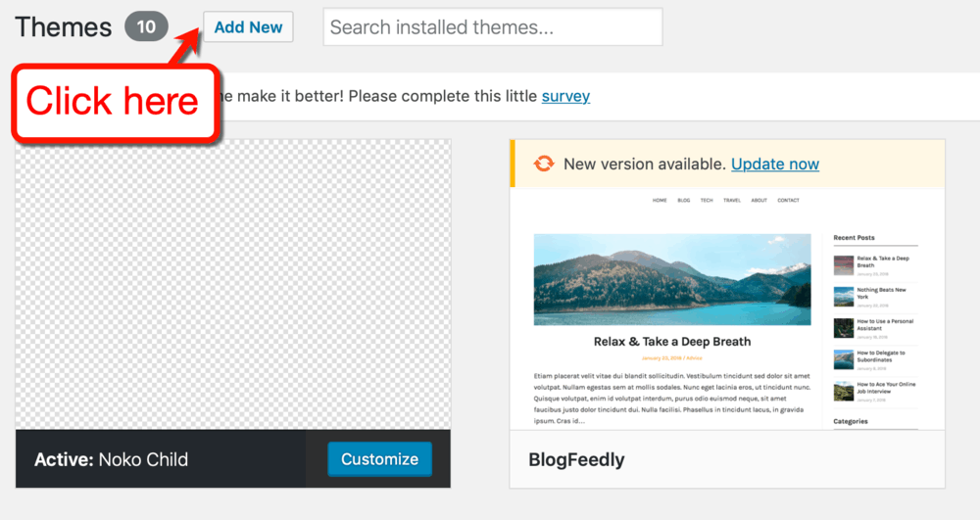This screenshot has height=520, width=980.
Task: Open the Noko Child theme screenshot placeholder
Action: [x=233, y=284]
